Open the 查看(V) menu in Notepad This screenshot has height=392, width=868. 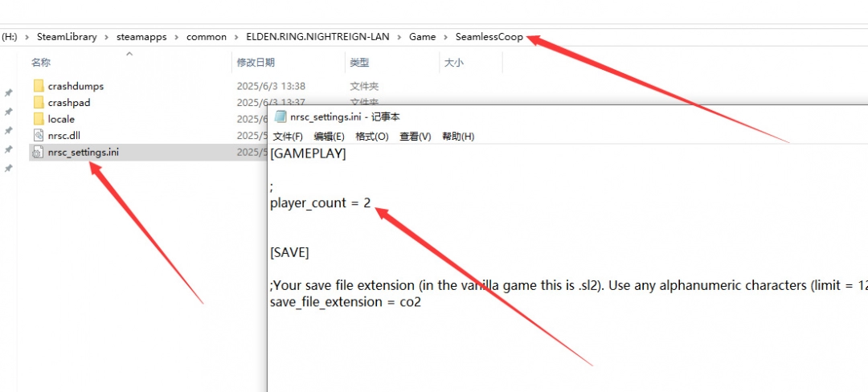pyautogui.click(x=415, y=137)
